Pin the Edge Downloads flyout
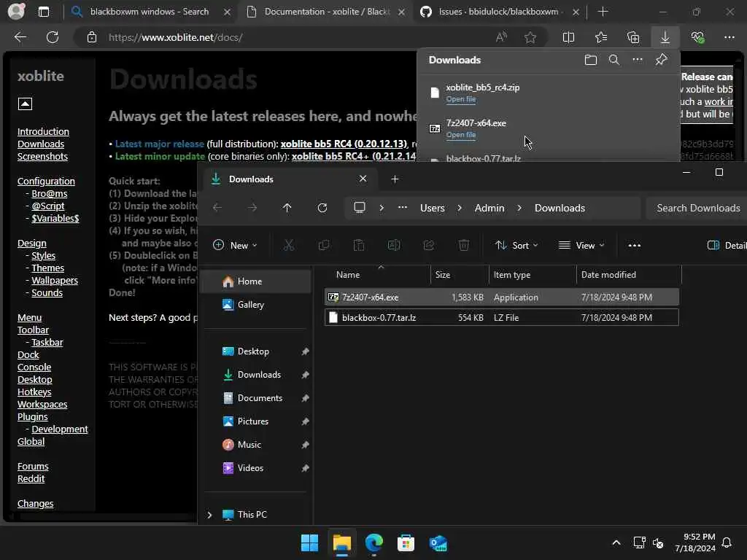This screenshot has height=560, width=747. (x=661, y=60)
